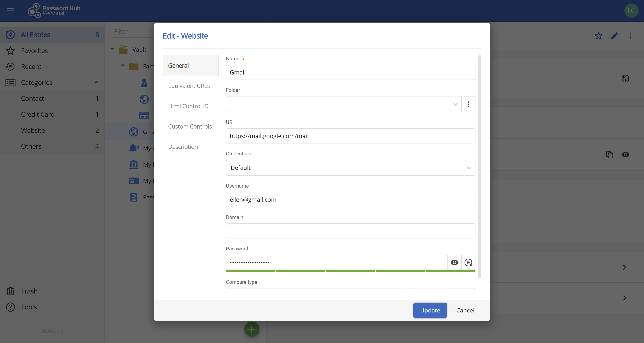Select the Equivalent URLs menu item
The image size is (644, 343).
(189, 85)
